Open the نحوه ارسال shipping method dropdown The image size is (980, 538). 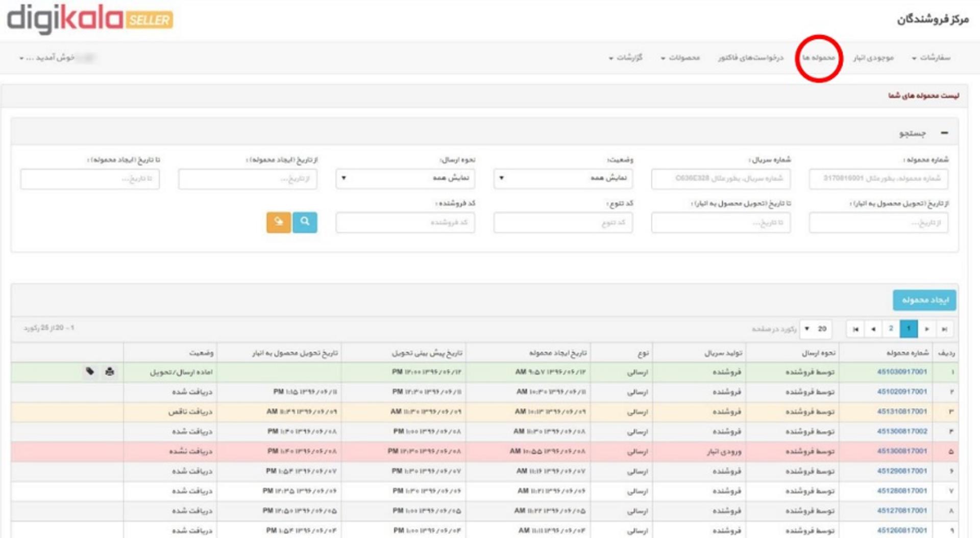tap(405, 178)
